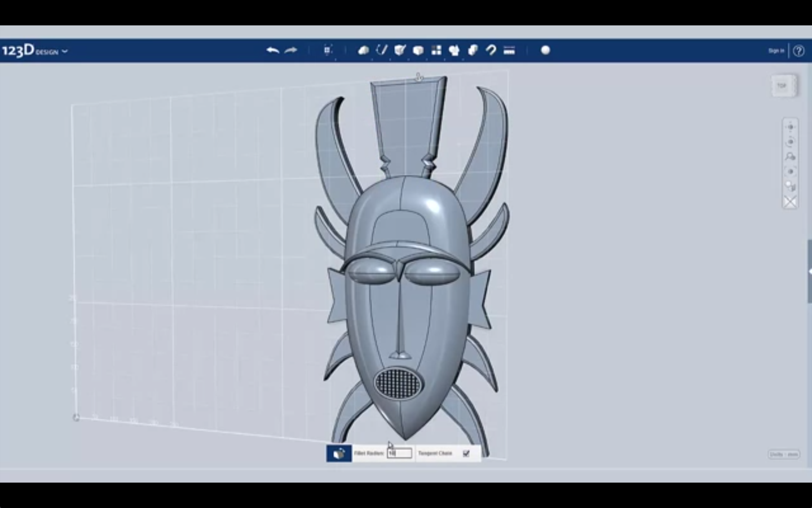Select the Orbit navigation tool
This screenshot has width=812, height=508.
coord(790,142)
